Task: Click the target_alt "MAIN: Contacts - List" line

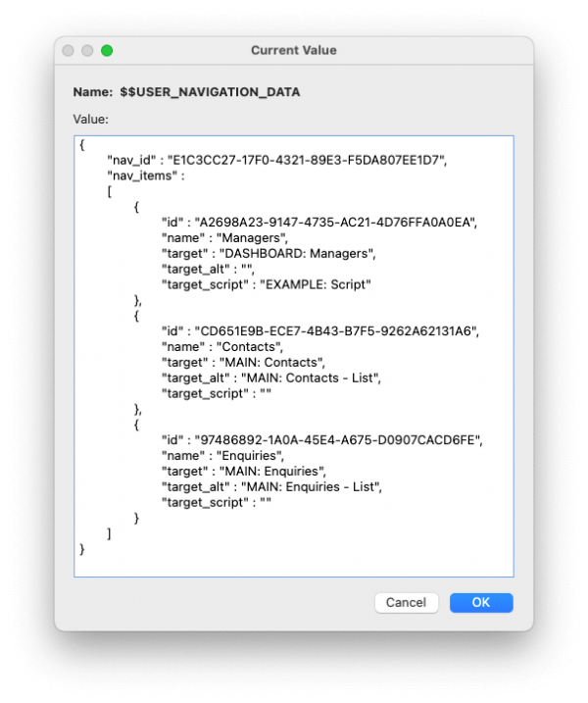Action: click(x=271, y=377)
